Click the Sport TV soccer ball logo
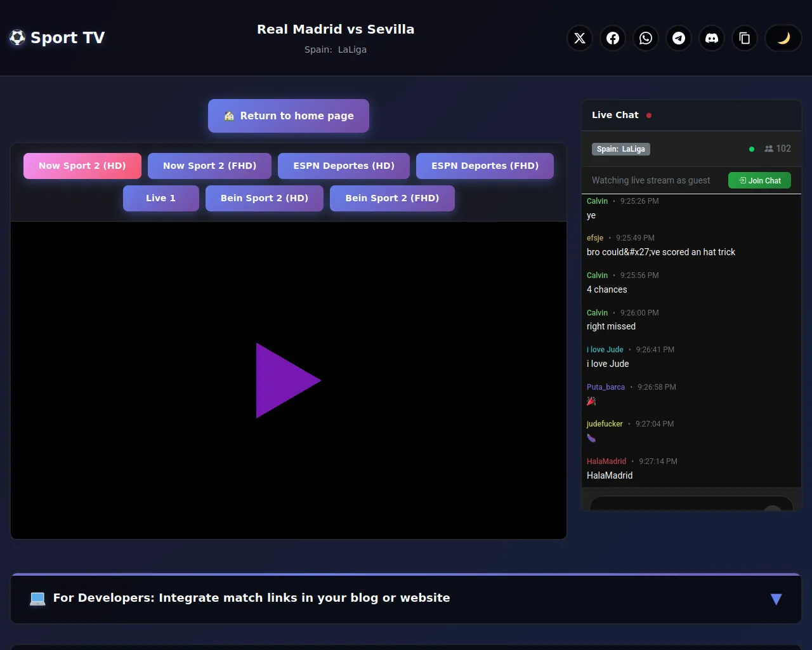812x650 pixels. pos(17,38)
